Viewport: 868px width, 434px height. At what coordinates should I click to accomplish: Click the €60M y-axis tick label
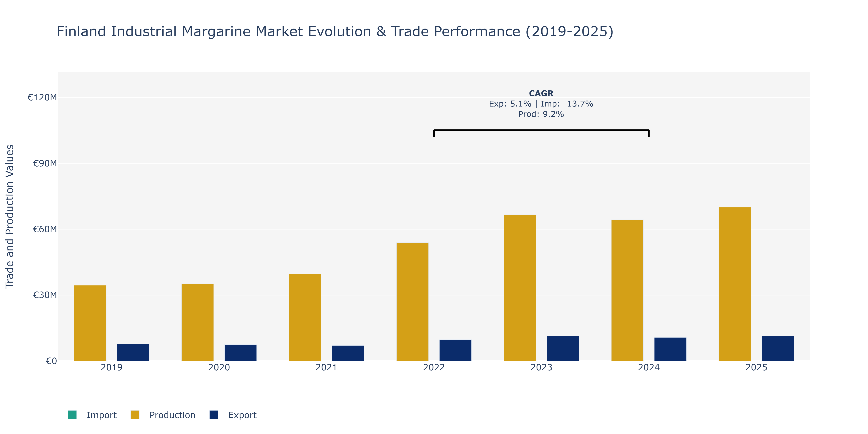45,229
